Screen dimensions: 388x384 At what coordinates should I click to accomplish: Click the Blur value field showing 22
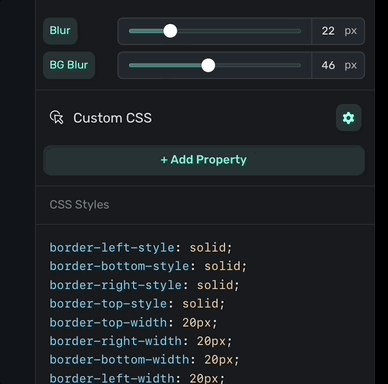click(x=328, y=31)
